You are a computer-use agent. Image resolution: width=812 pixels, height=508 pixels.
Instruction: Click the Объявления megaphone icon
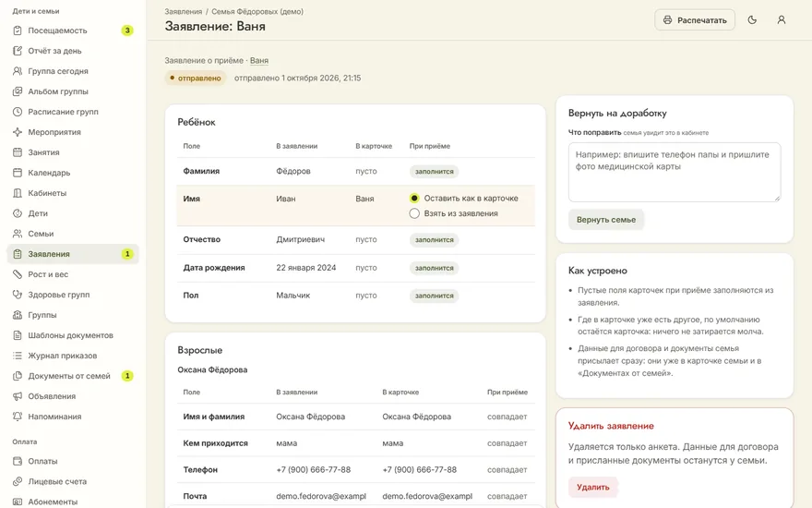(18, 396)
